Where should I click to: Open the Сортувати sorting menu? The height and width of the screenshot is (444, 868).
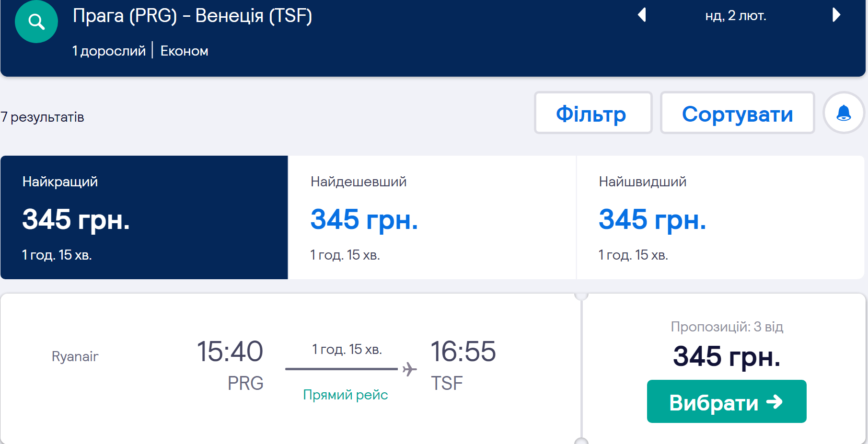point(737,113)
